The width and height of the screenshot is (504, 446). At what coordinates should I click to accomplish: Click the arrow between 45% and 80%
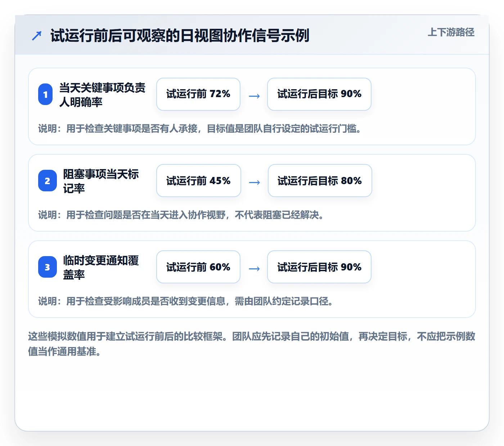pyautogui.click(x=255, y=182)
